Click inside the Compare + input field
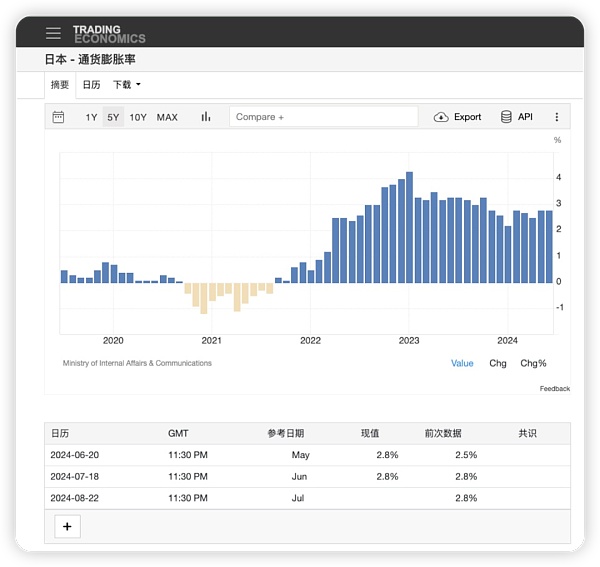This screenshot has width=600, height=567. (x=323, y=117)
